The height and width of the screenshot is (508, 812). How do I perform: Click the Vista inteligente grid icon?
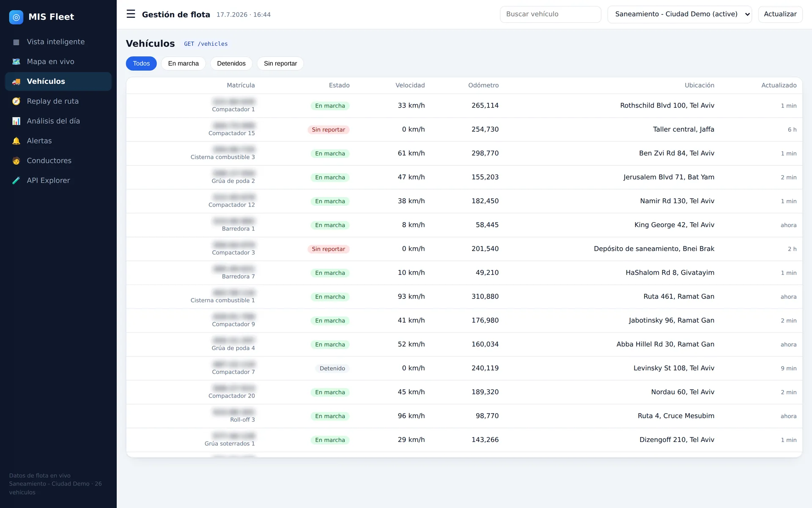pyautogui.click(x=16, y=42)
